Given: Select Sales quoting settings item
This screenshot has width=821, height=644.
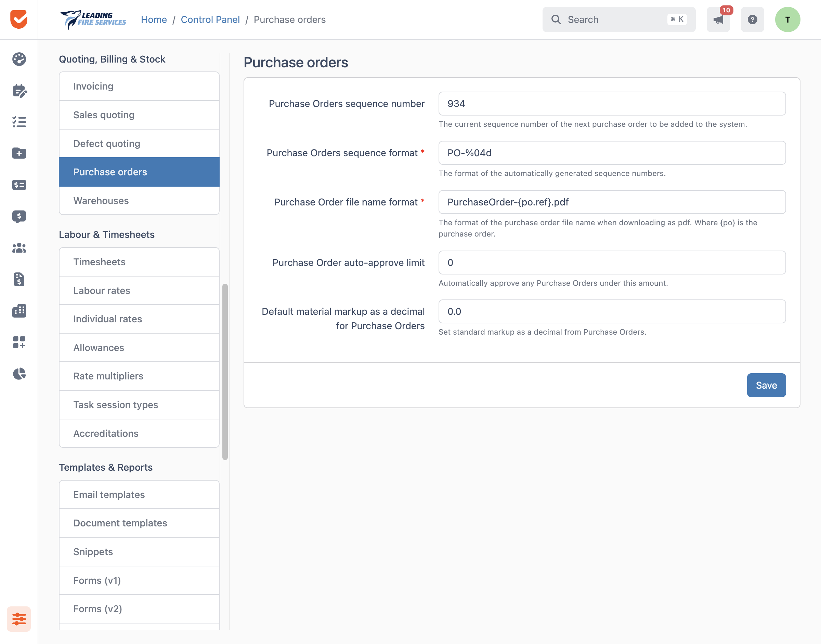Looking at the screenshot, I should click(139, 115).
